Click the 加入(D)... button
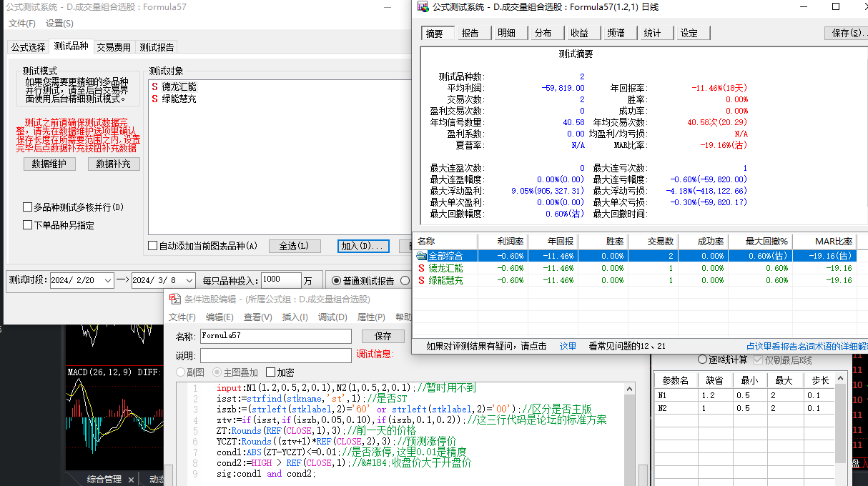Screen dimensions: 868x486 tap(363, 246)
